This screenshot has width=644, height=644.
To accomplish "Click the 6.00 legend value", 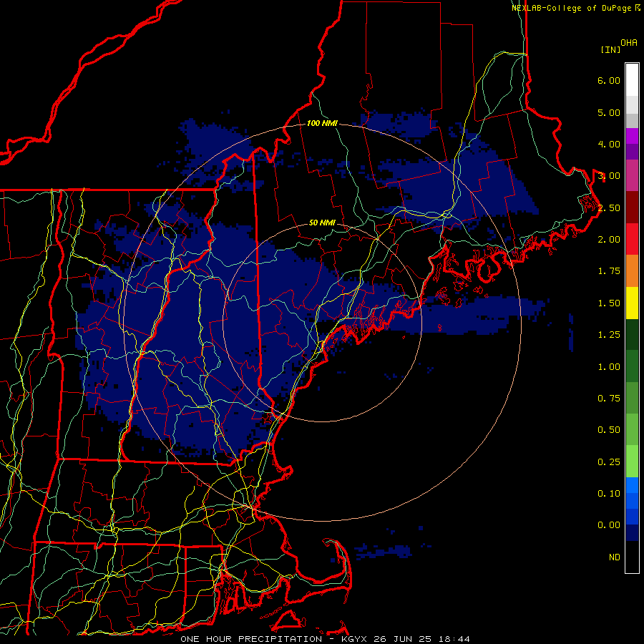I will pyautogui.click(x=609, y=80).
